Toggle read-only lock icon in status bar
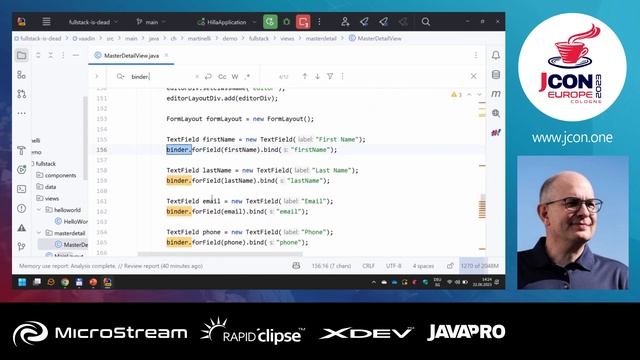Screen dimensions: 640x360 click(x=450, y=266)
